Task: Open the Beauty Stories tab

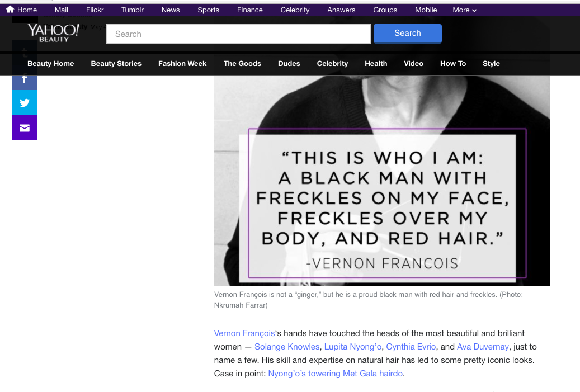Action: tap(116, 64)
